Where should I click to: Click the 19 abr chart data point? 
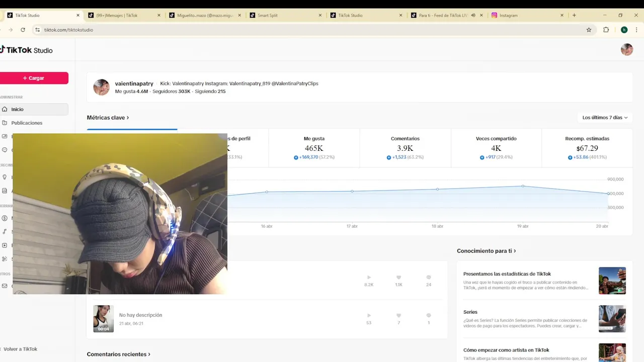523,186
